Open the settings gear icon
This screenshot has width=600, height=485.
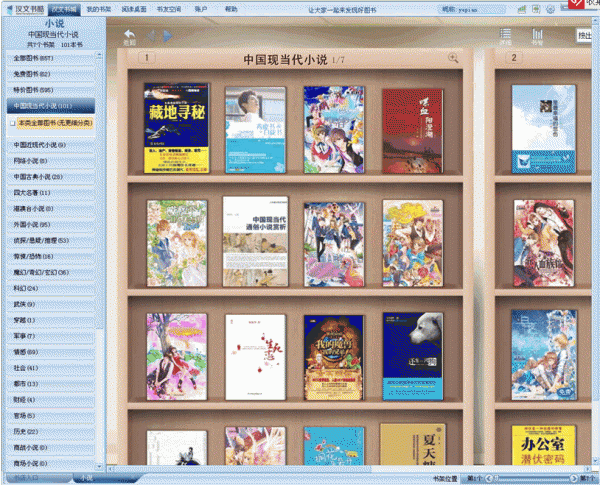(550, 10)
